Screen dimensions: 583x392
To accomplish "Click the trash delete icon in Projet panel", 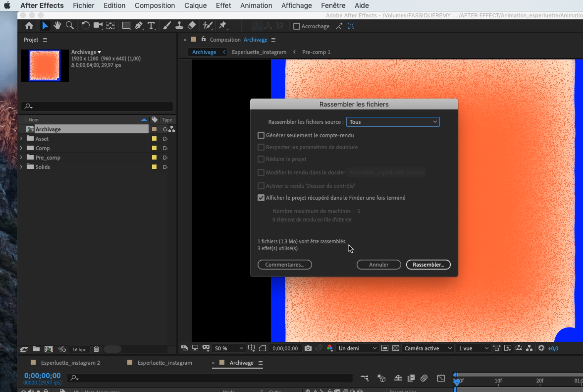I will coord(96,349).
